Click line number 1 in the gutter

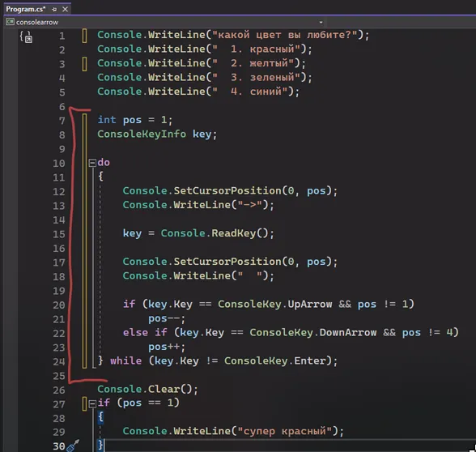click(62, 36)
